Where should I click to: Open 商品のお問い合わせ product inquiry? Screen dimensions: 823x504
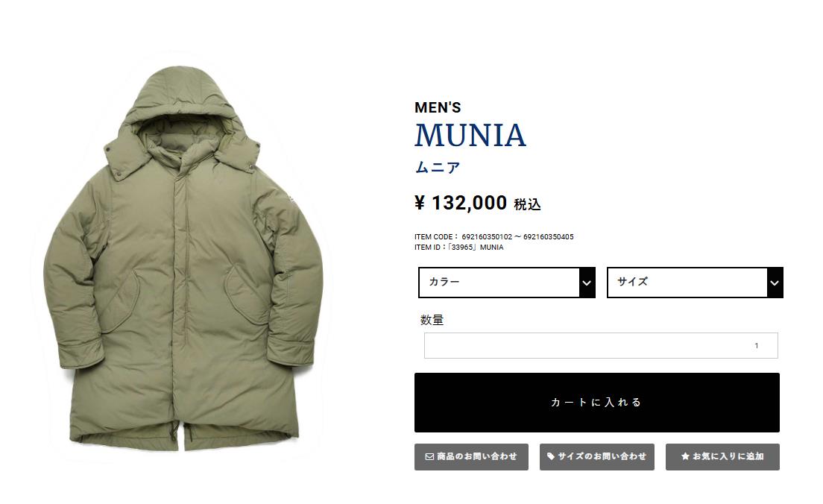click(471, 457)
